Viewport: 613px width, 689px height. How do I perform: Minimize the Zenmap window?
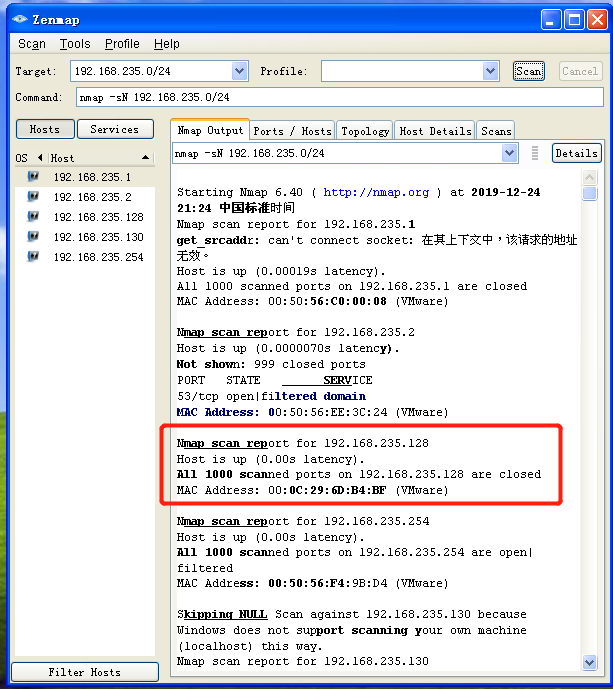[551, 20]
